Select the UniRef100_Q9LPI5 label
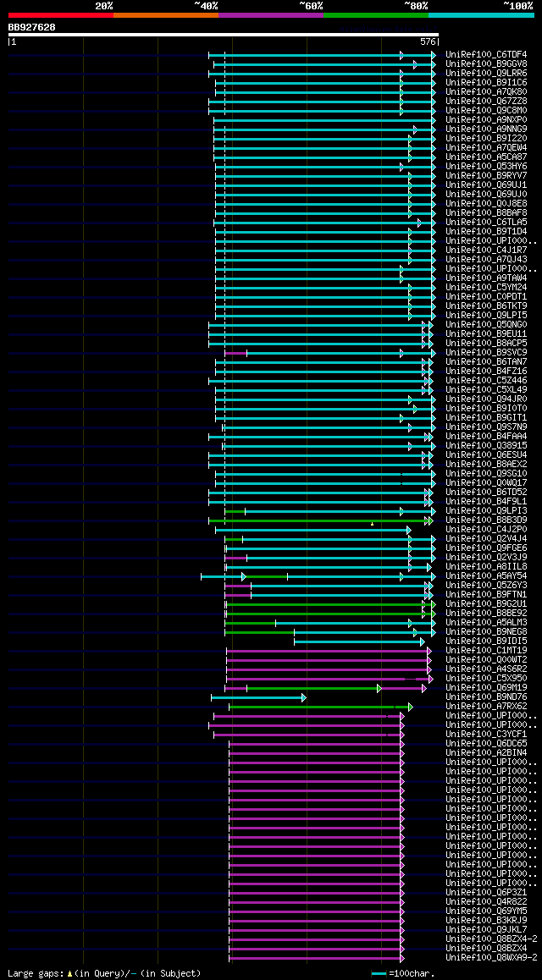Screen dimensions: 542x980 click(x=486, y=315)
